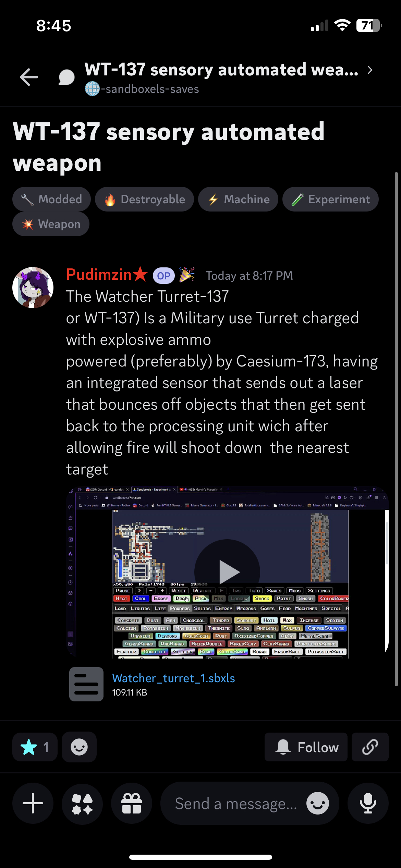Select the Modded tag
Image resolution: width=401 pixels, height=868 pixels.
52,199
